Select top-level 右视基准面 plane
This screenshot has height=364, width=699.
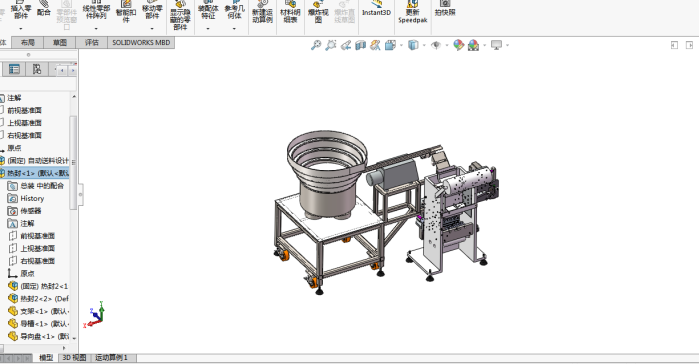pos(24,135)
